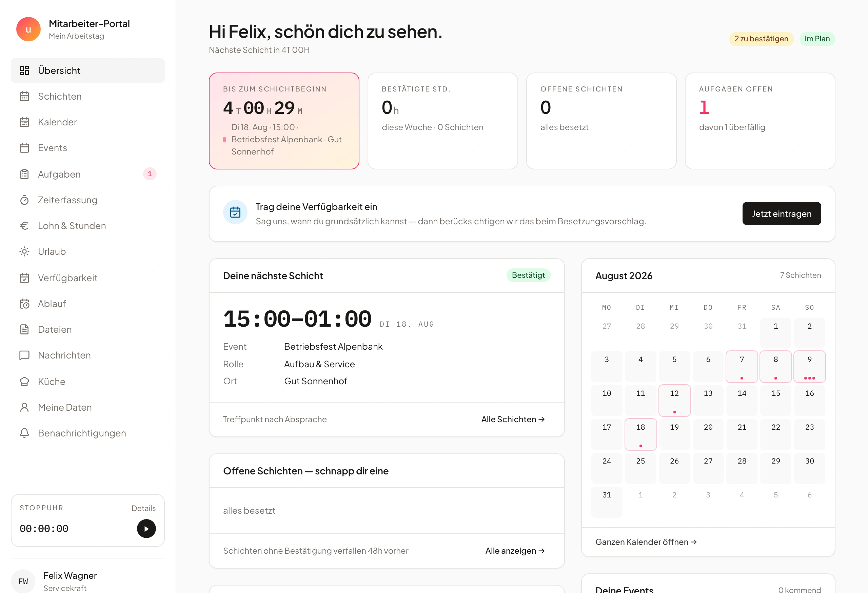Open the Übersicht dashboard icon
The height and width of the screenshot is (593, 868).
24,70
